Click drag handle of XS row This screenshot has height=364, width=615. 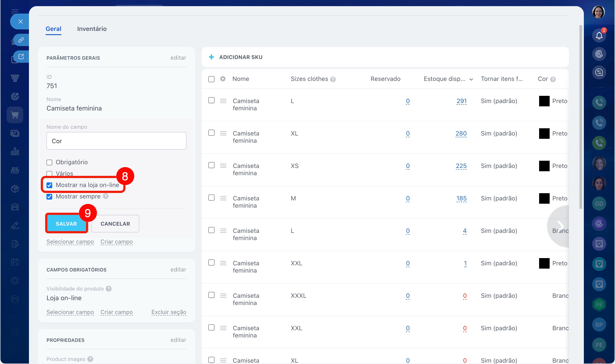coord(223,166)
